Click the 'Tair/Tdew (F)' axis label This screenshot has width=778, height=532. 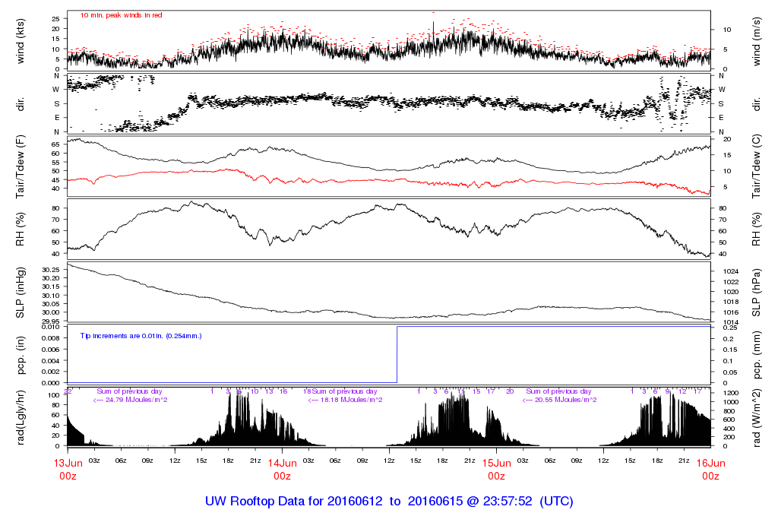(21, 166)
